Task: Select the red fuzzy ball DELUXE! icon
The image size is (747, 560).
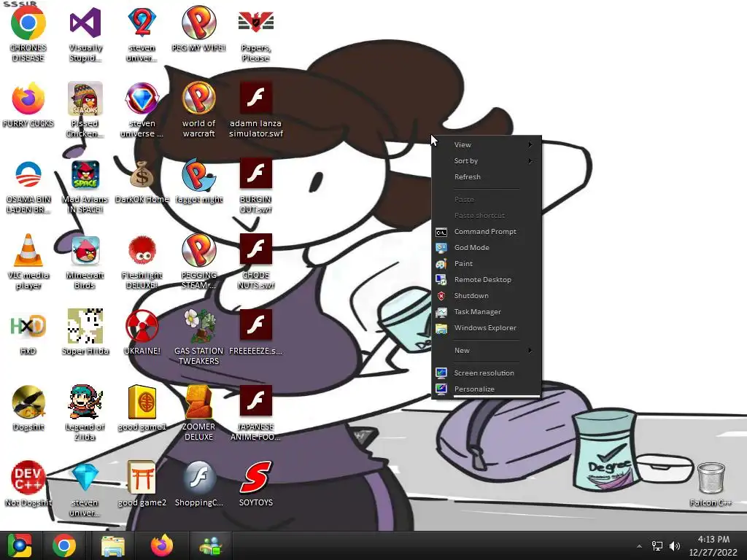Action: click(x=142, y=251)
